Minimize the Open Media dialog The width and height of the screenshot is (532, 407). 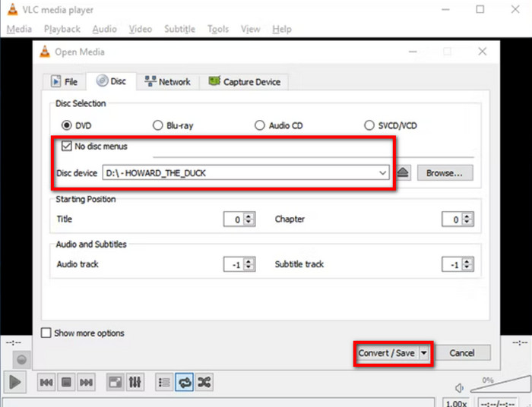[x=413, y=52]
